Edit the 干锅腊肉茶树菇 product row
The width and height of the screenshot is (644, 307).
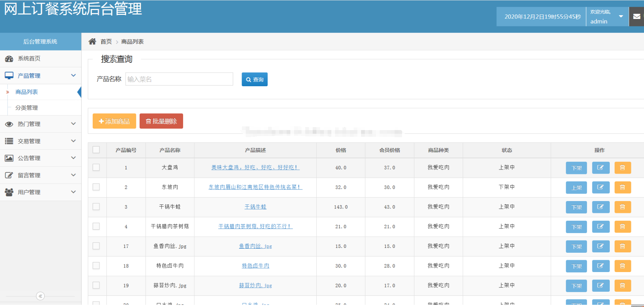pyautogui.click(x=600, y=227)
